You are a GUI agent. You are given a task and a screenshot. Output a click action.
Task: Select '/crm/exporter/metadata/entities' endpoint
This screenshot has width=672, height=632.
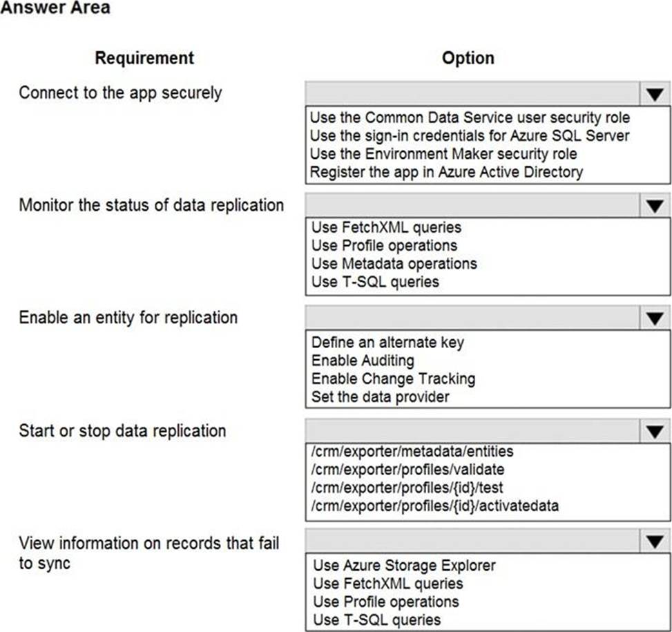coord(412,452)
